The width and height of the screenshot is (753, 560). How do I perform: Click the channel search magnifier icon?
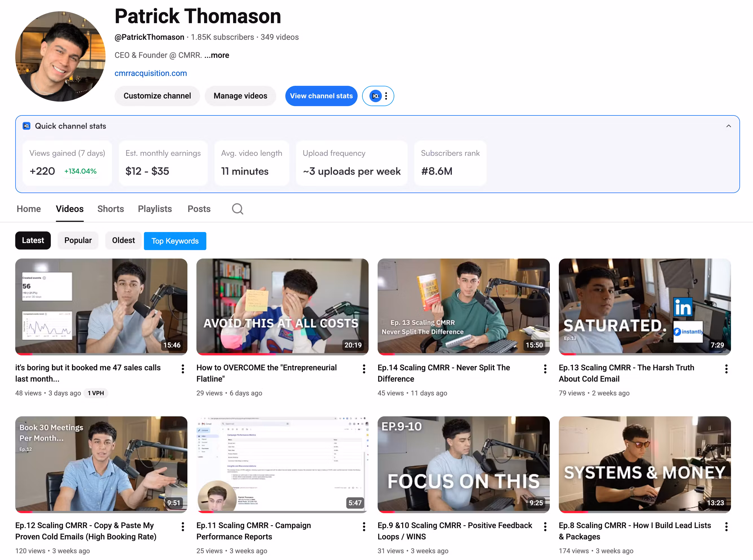(x=237, y=209)
